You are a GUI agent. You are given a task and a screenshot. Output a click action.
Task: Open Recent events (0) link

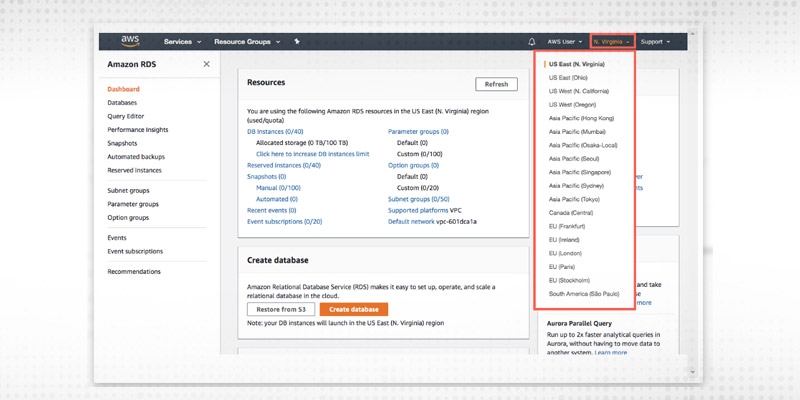click(x=272, y=210)
